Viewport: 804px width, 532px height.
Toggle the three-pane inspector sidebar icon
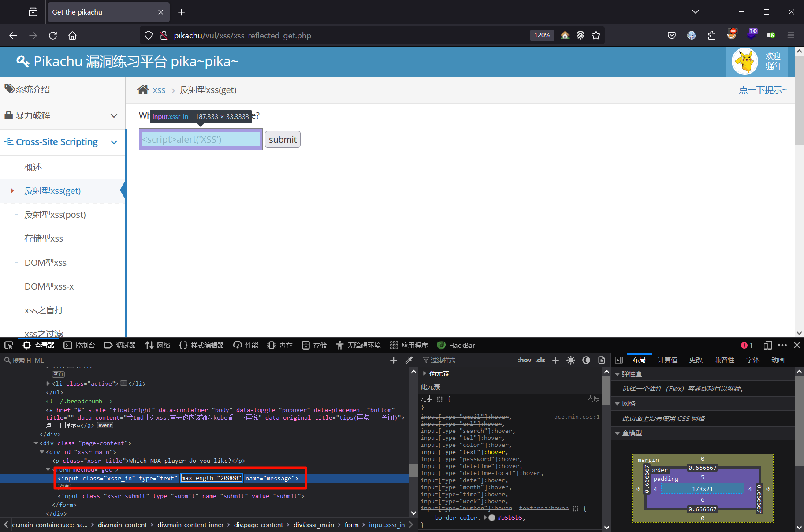point(619,360)
